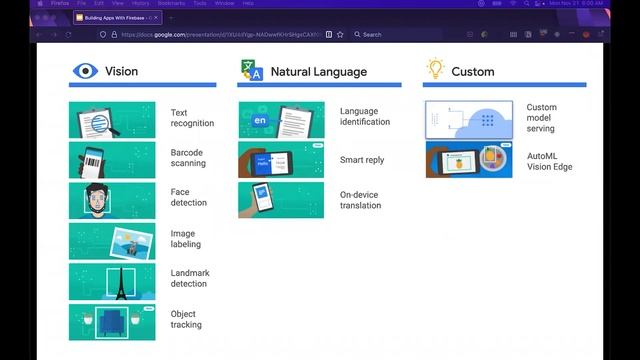Click the 'Language identification' label

pos(365,116)
